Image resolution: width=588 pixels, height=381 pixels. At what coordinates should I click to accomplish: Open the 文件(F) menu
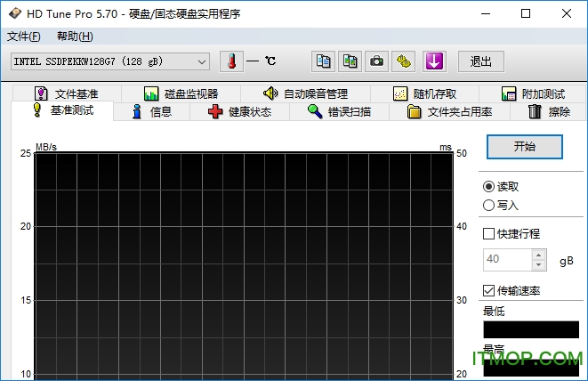click(x=24, y=36)
